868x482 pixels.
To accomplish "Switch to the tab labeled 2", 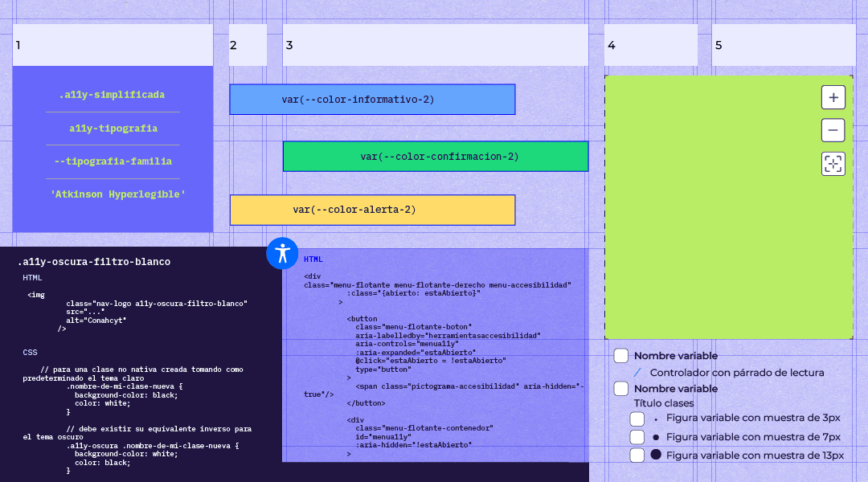I will (248, 45).
